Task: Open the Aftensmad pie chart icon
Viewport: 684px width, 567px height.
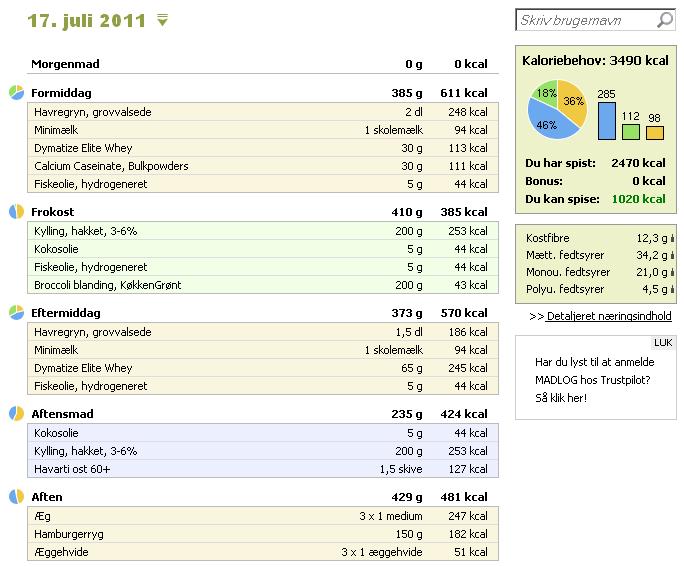Action: click(x=17, y=413)
